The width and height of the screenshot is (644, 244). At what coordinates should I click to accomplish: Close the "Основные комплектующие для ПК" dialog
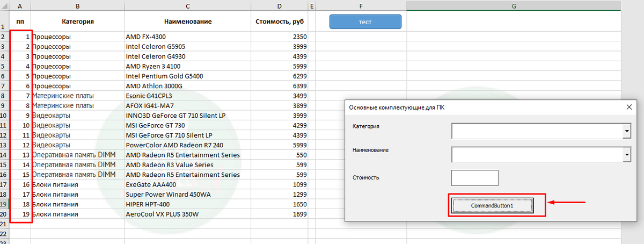click(x=629, y=107)
